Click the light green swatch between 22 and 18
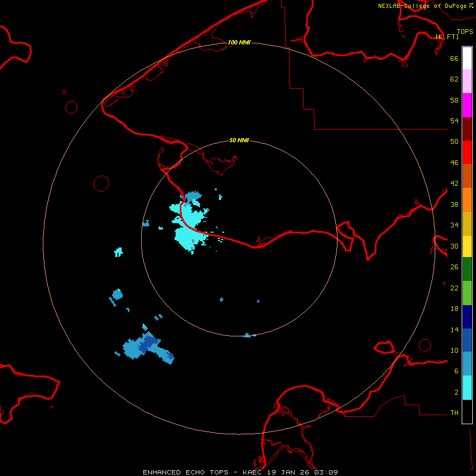This screenshot has width=476, height=476. [467, 293]
